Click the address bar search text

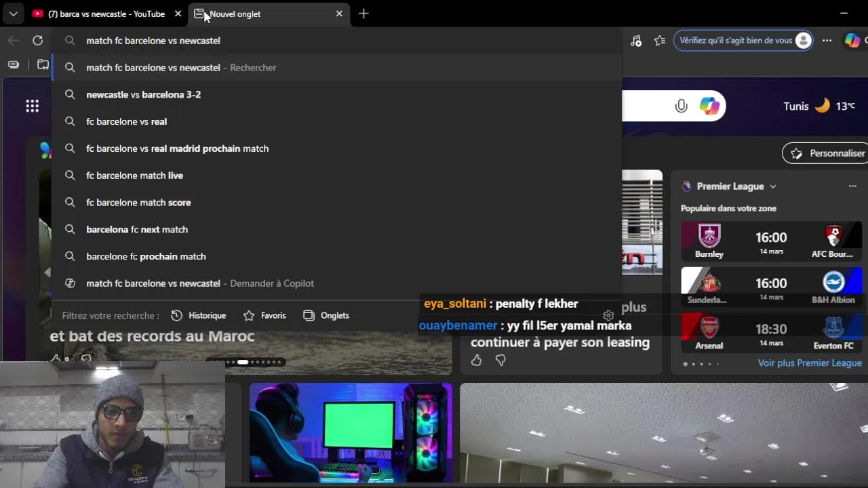click(153, 41)
